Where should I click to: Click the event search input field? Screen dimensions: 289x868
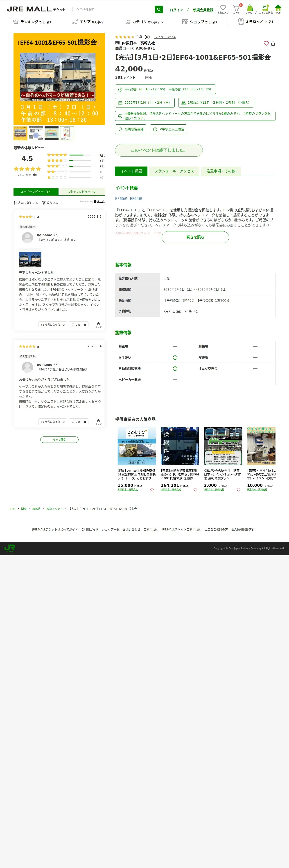point(114,9)
